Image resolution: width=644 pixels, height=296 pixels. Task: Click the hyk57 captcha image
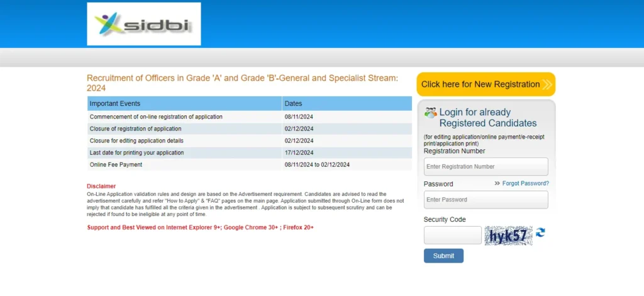508,236
